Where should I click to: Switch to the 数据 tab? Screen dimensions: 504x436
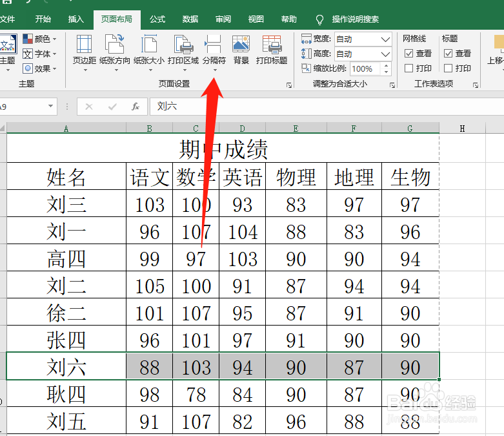click(190, 19)
